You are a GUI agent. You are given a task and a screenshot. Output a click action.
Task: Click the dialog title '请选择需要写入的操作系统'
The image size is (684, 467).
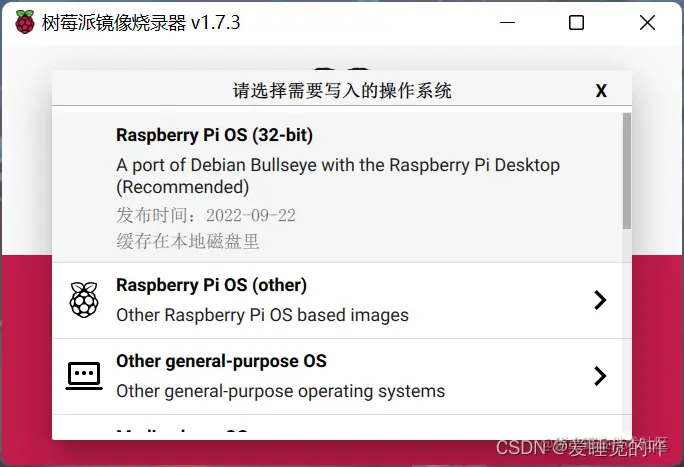click(342, 91)
